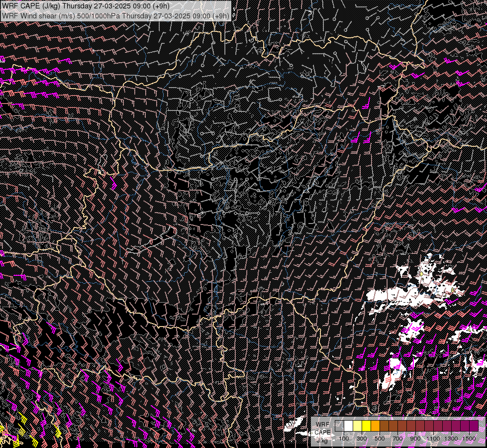Select the rightmost purple legend swatch
487x448 pixels.
click(x=474, y=426)
